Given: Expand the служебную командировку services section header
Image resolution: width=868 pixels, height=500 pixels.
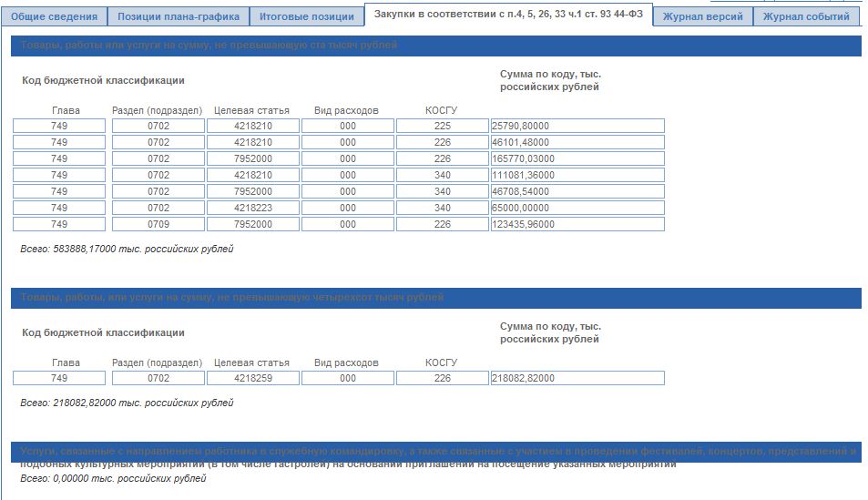Looking at the screenshot, I should click(x=435, y=452).
